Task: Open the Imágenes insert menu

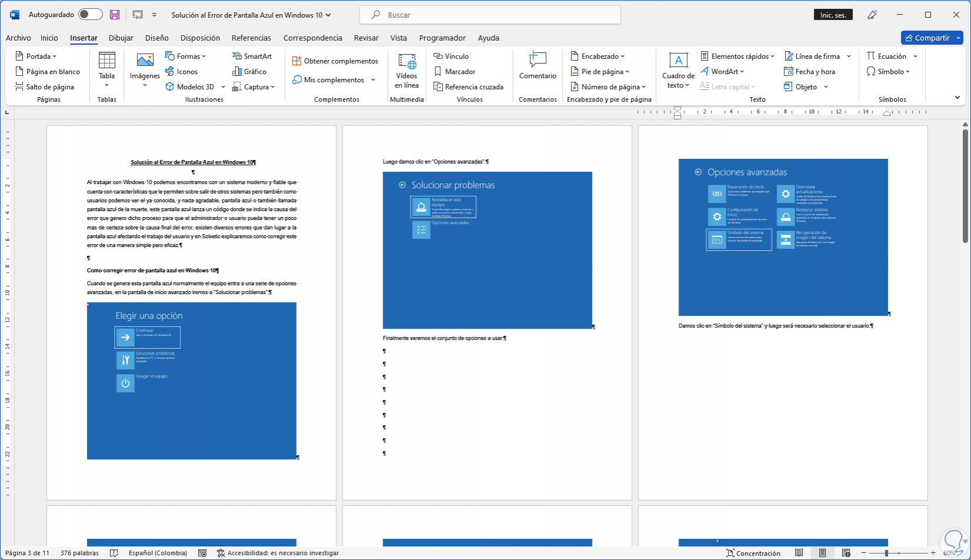Action: click(x=145, y=71)
